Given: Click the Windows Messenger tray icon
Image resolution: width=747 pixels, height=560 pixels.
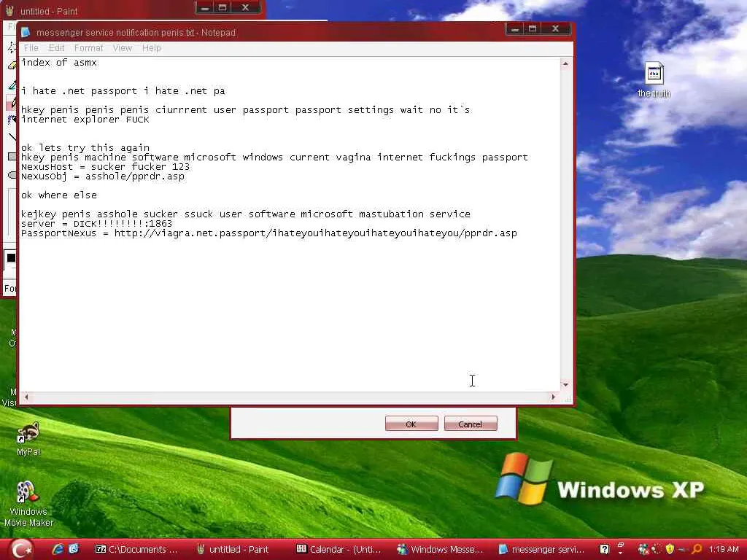Looking at the screenshot, I should pos(643,550).
